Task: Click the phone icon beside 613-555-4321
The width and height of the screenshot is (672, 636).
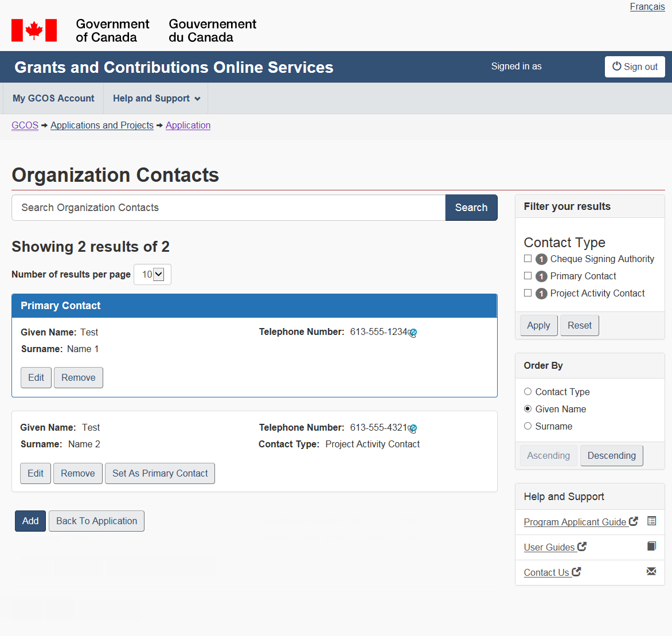Action: click(x=413, y=428)
